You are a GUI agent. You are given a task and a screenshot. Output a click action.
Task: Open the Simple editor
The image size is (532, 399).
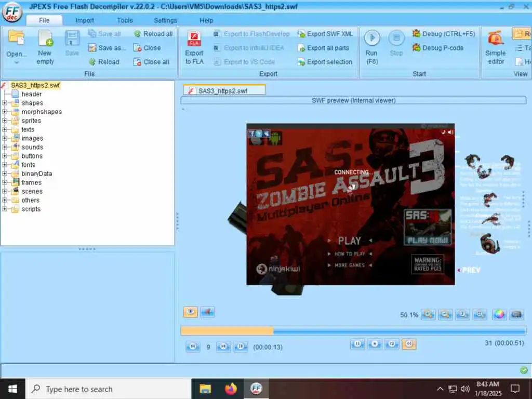[495, 47]
